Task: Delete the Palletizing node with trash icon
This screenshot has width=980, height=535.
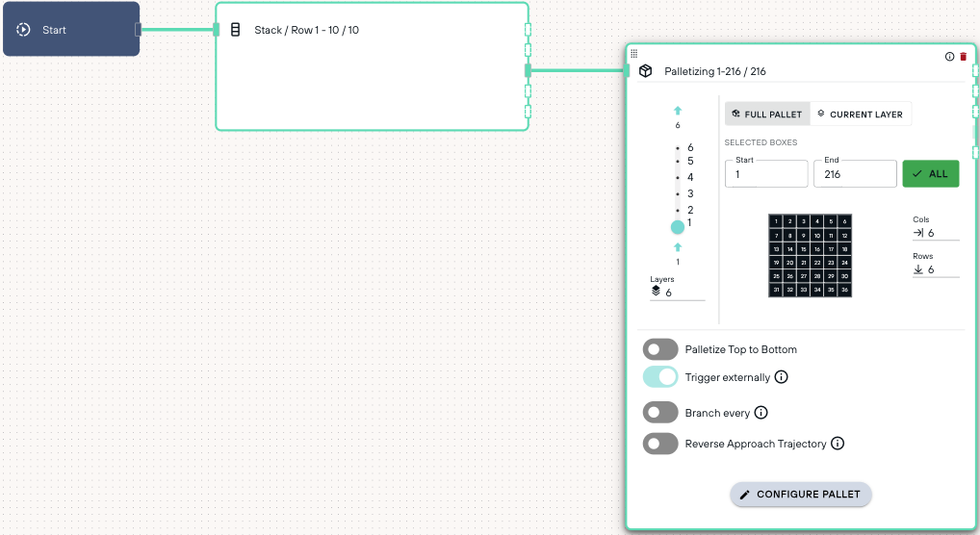Action: tap(963, 57)
